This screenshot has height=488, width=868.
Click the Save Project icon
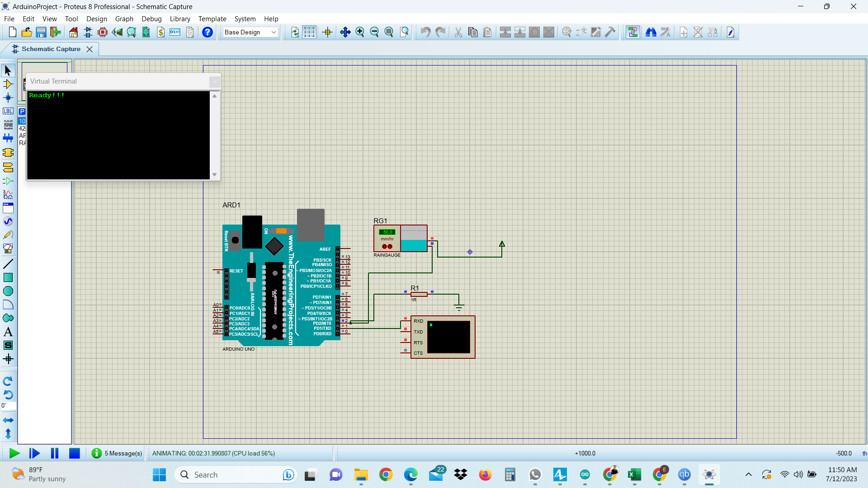[x=41, y=32]
